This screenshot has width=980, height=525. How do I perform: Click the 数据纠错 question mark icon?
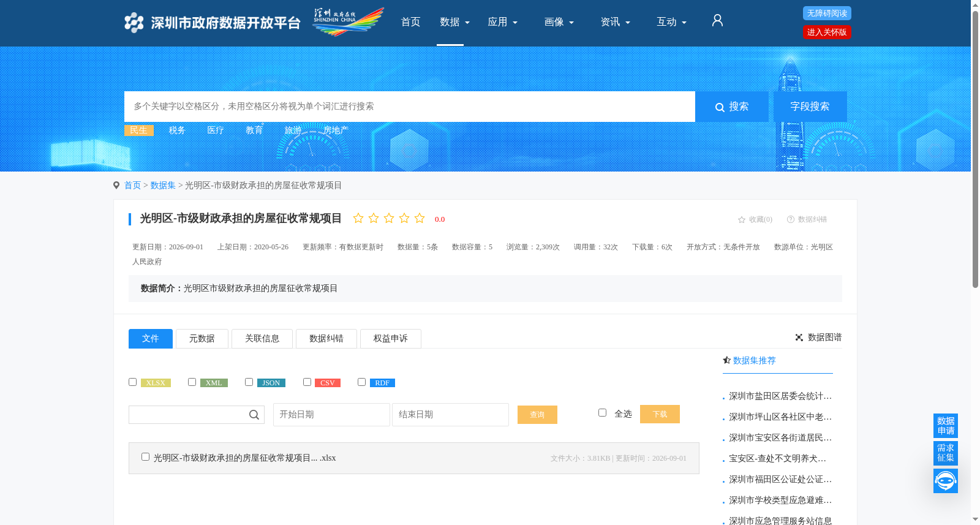click(791, 219)
